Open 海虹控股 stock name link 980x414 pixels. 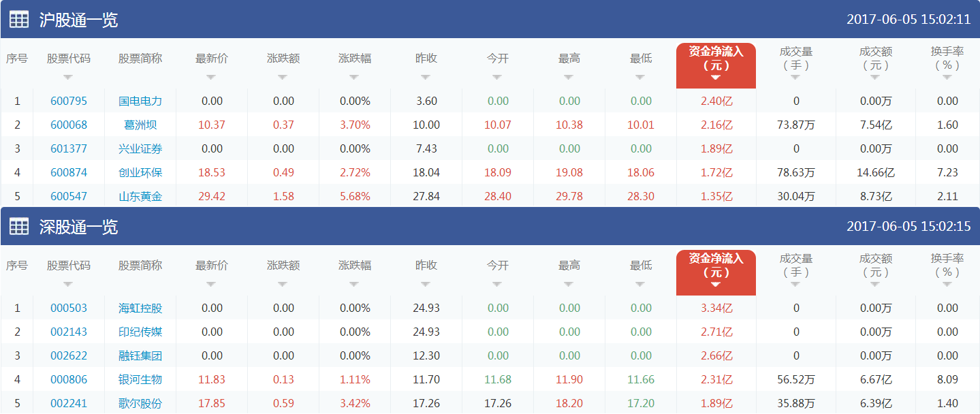[140, 308]
